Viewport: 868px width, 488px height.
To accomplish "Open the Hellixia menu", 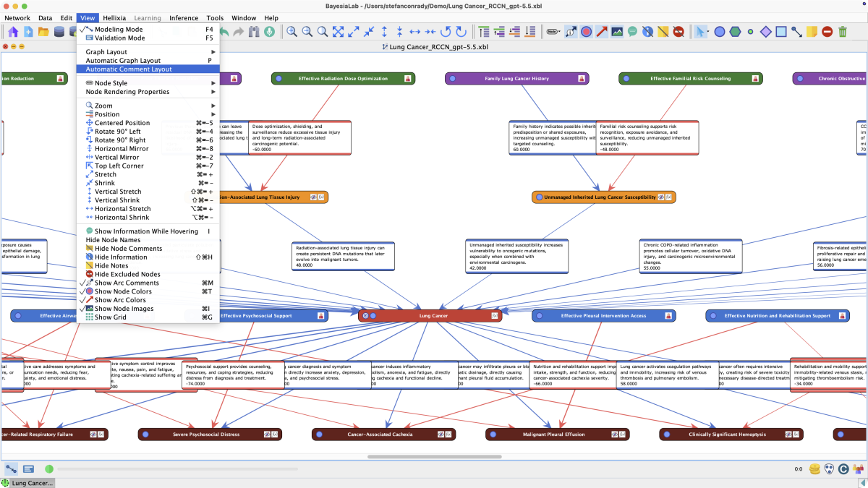I will tap(114, 18).
